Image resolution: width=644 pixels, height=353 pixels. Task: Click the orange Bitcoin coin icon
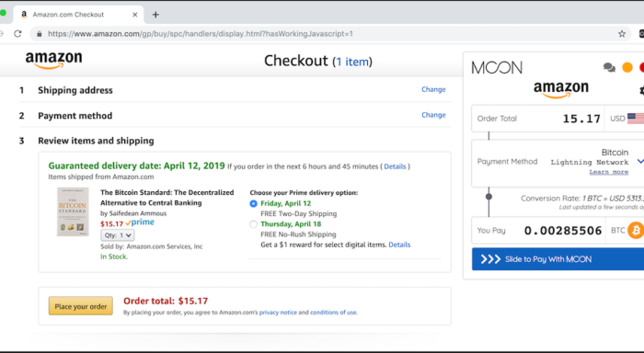(636, 230)
